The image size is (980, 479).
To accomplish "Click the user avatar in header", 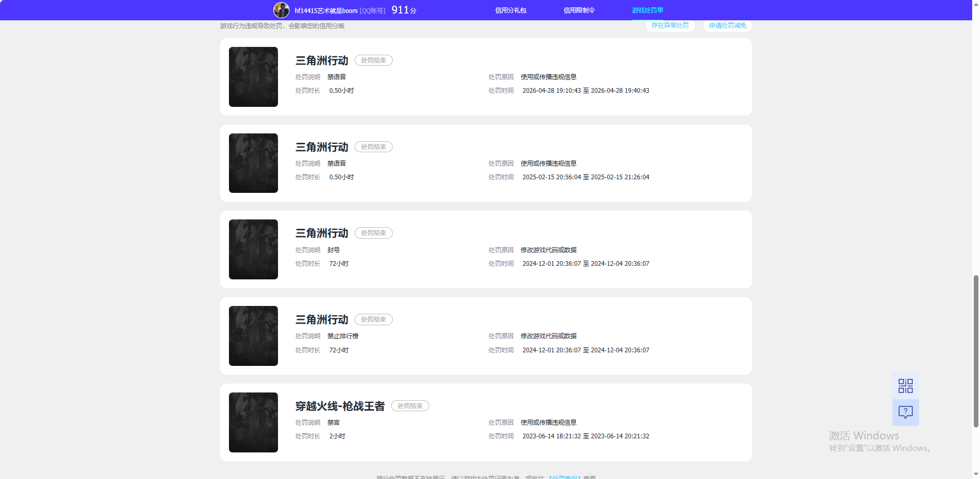I will point(281,10).
